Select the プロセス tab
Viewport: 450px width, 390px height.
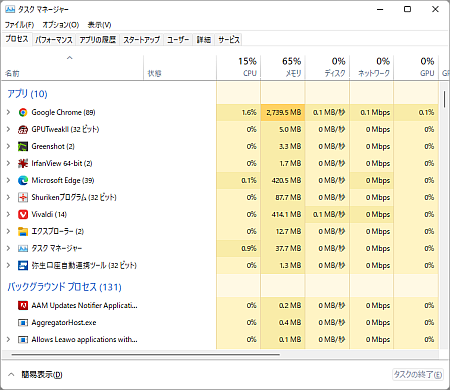pos(17,39)
